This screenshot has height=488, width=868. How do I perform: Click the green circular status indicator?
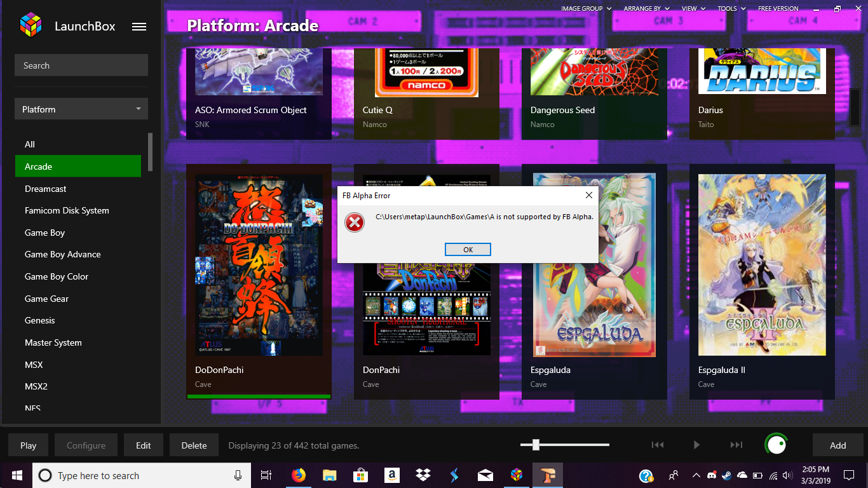coord(776,445)
